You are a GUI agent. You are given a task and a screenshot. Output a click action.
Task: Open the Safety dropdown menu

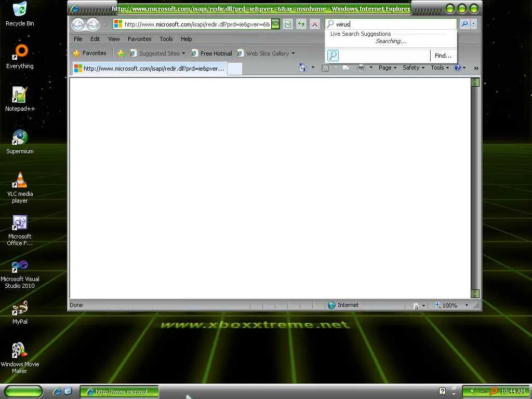pyautogui.click(x=414, y=68)
